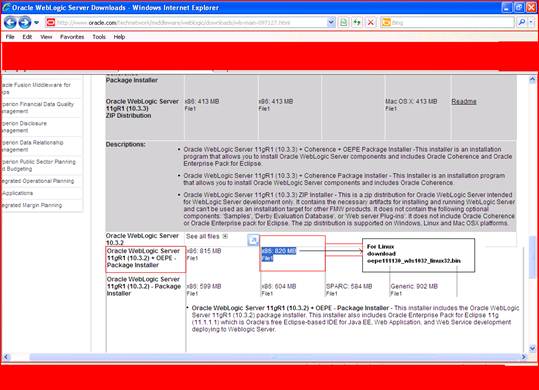Click the horizontal scrollbar left arrow
Image resolution: width=539 pixels, height=390 pixels.
coord(6,357)
